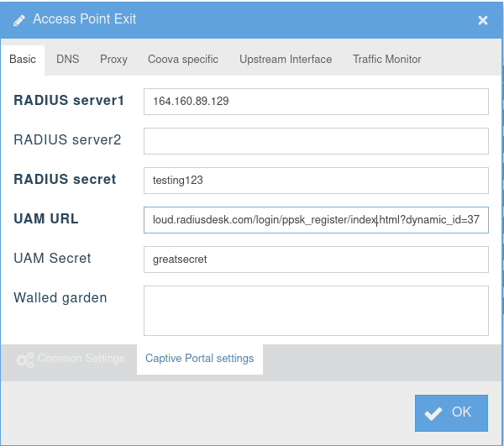
Task: Click the RADIUS secret input field
Action: pos(316,181)
